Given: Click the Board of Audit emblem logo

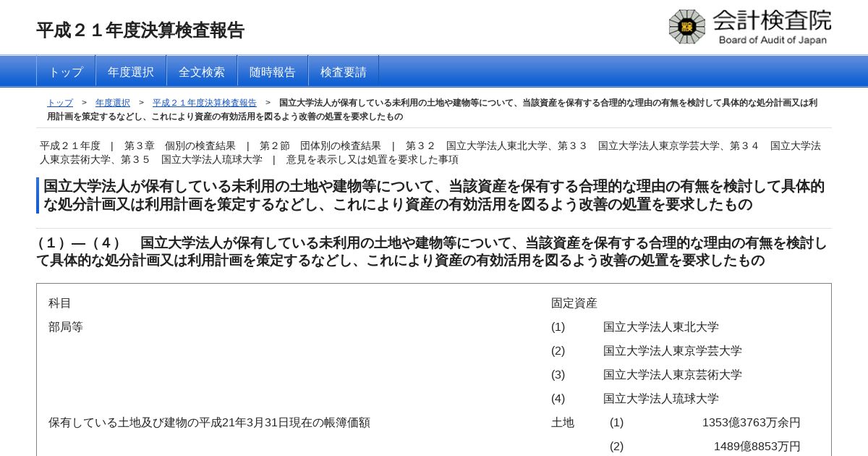Looking at the screenshot, I should click(686, 27).
